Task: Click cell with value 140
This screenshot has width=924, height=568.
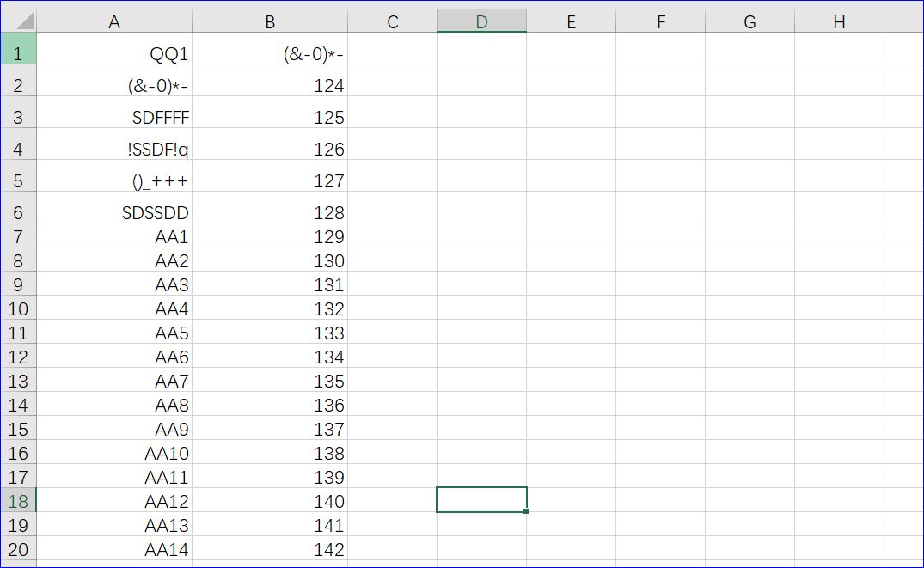Action: pyautogui.click(x=270, y=499)
